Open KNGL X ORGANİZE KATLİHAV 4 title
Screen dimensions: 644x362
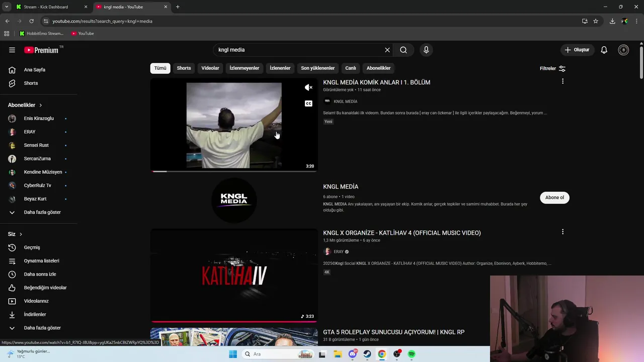(402, 233)
